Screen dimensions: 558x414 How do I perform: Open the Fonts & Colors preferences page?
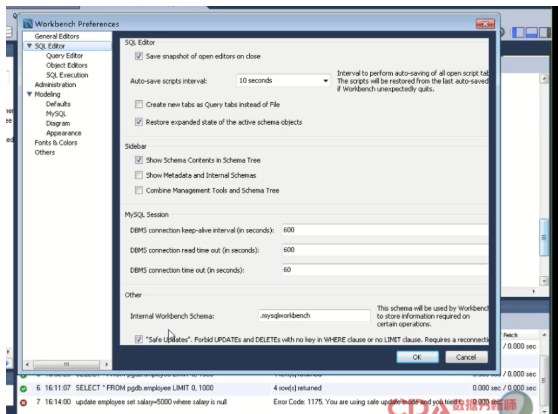coord(56,142)
